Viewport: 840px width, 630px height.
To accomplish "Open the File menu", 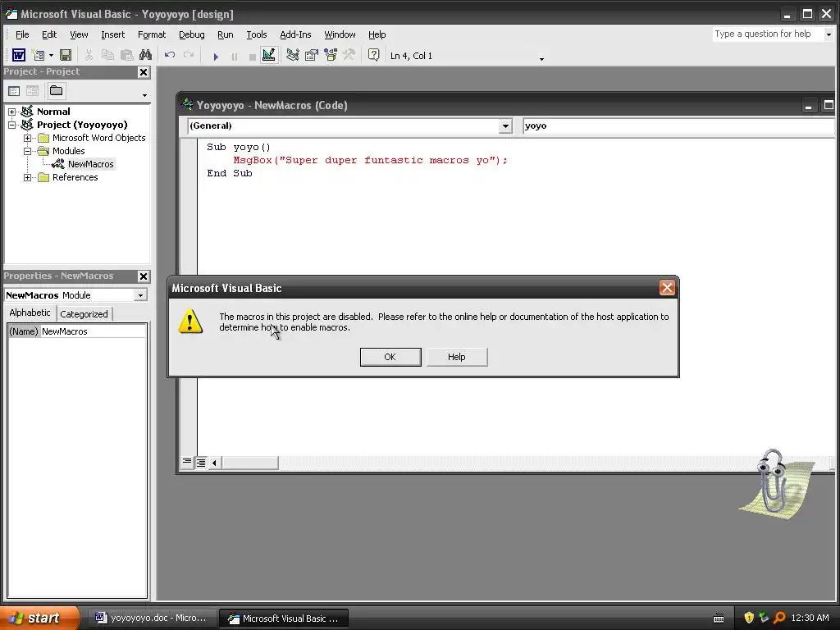I will tap(22, 34).
